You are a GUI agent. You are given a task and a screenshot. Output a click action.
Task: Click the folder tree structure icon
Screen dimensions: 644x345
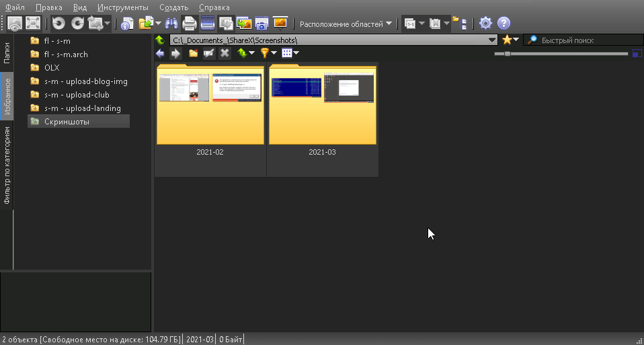(x=460, y=24)
